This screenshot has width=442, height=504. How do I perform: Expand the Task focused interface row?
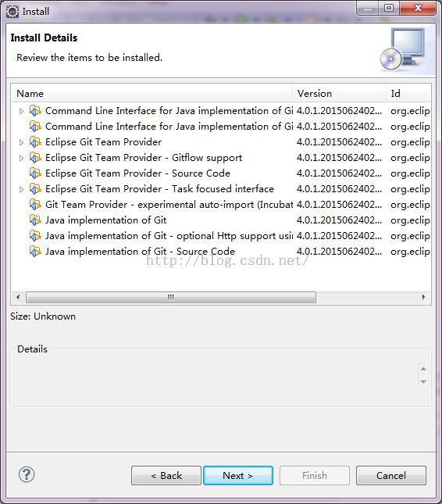[22, 189]
